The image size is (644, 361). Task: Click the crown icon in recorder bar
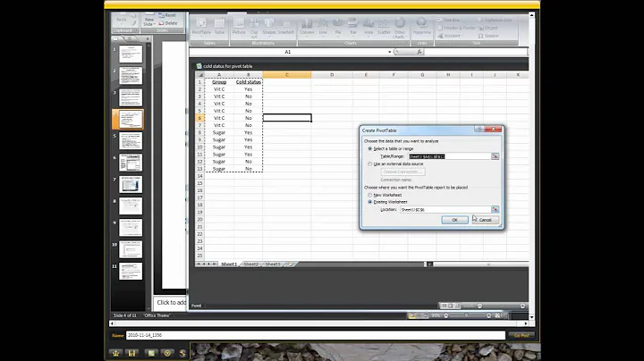(115, 353)
